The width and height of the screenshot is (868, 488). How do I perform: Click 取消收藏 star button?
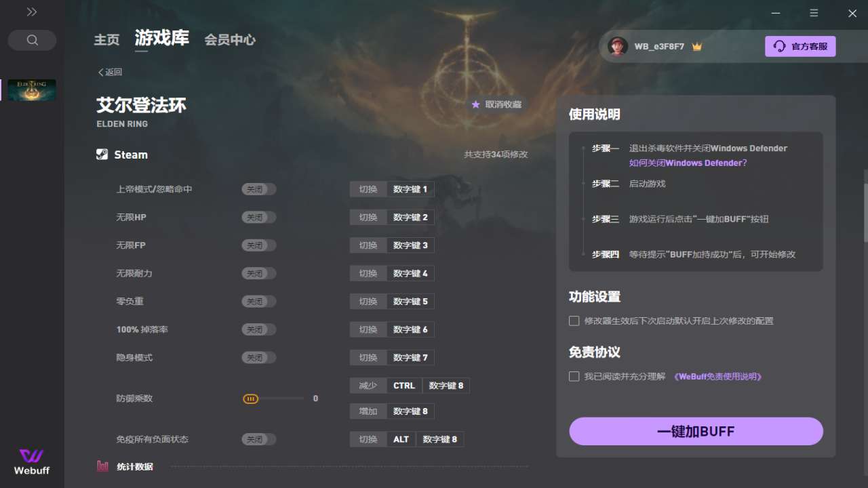496,104
